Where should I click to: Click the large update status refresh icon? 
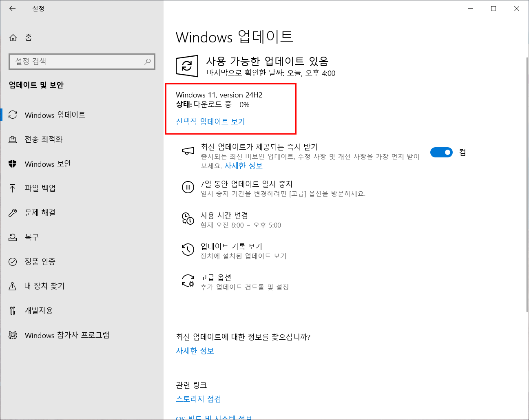point(187,66)
